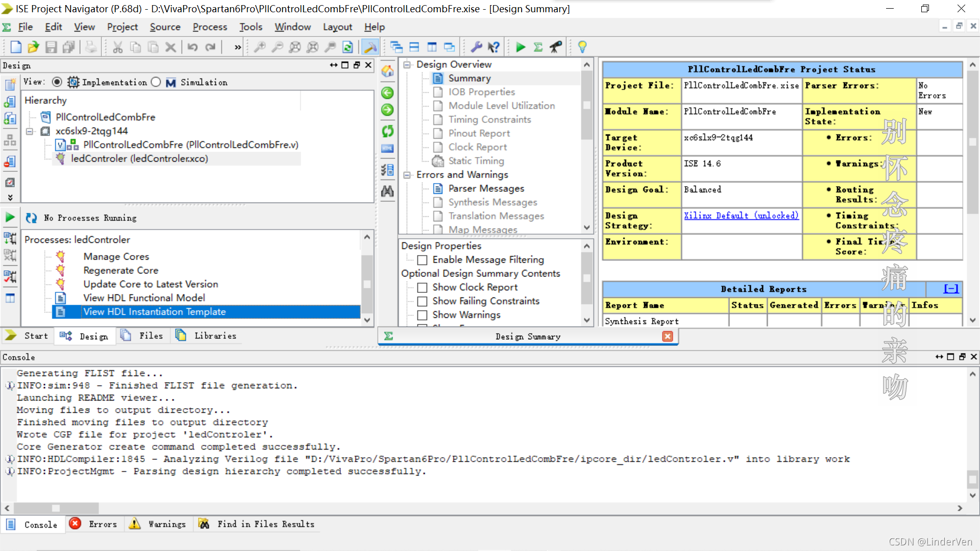Enable Message Filtering checkbox
This screenshot has width=980, height=551.
422,260
